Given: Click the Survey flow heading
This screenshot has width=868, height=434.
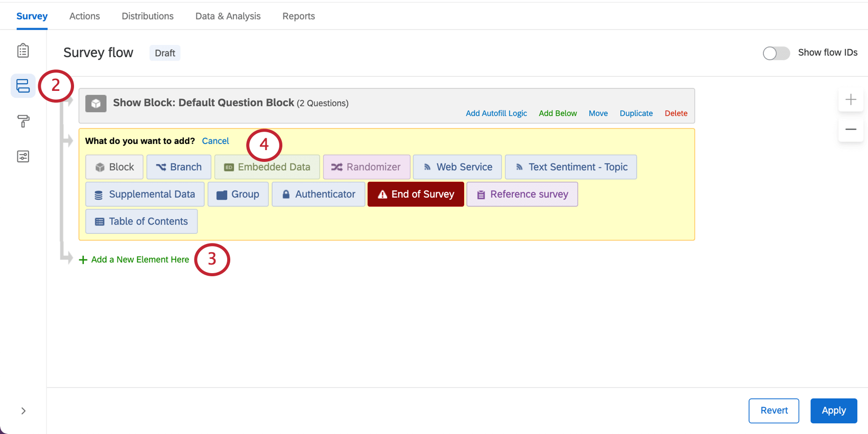Looking at the screenshot, I should (98, 53).
